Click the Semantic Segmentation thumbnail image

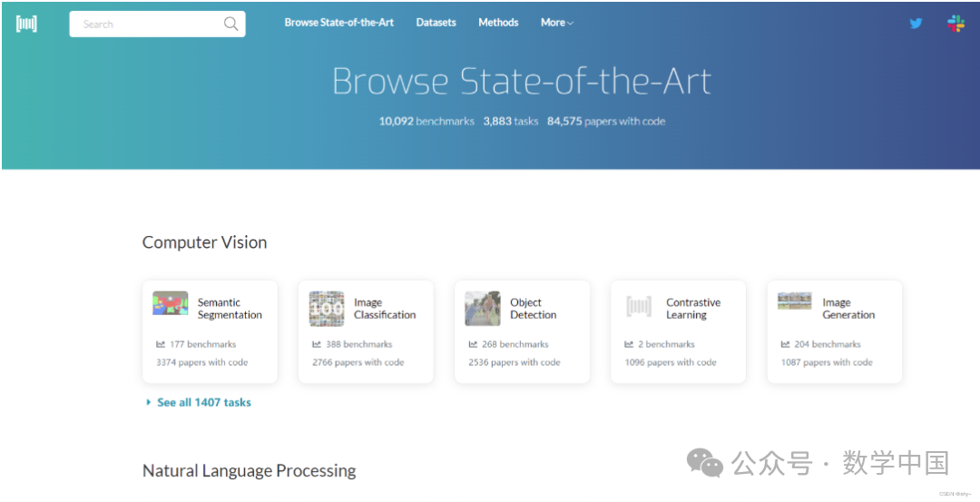[x=170, y=303]
